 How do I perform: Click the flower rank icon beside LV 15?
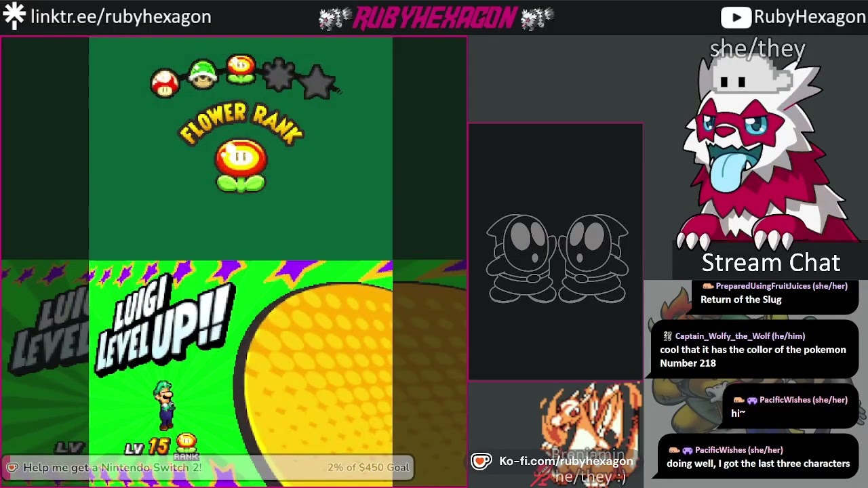click(186, 445)
